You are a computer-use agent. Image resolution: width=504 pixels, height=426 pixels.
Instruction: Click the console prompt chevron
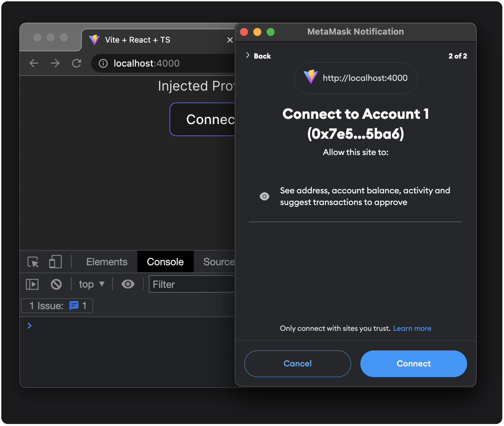[x=30, y=325]
